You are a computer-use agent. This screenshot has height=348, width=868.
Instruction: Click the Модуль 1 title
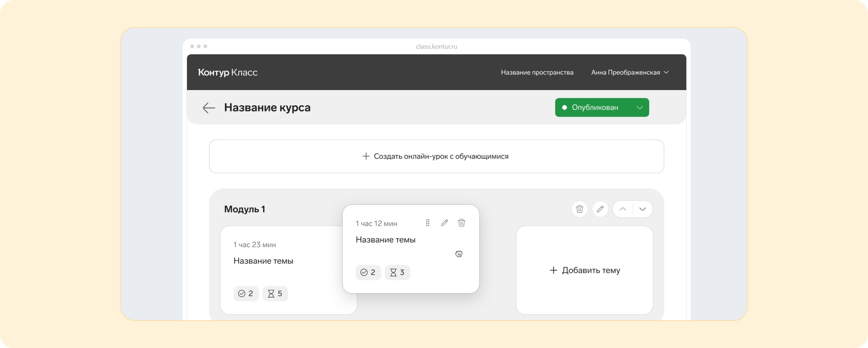pyautogui.click(x=245, y=209)
